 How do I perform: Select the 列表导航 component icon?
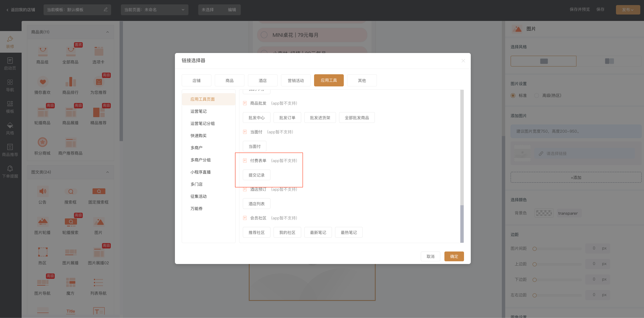coord(99,282)
